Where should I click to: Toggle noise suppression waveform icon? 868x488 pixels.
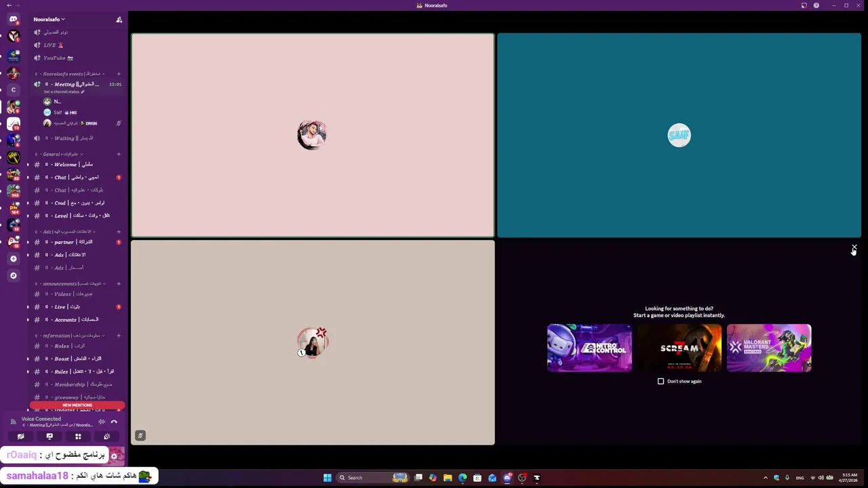click(x=102, y=422)
